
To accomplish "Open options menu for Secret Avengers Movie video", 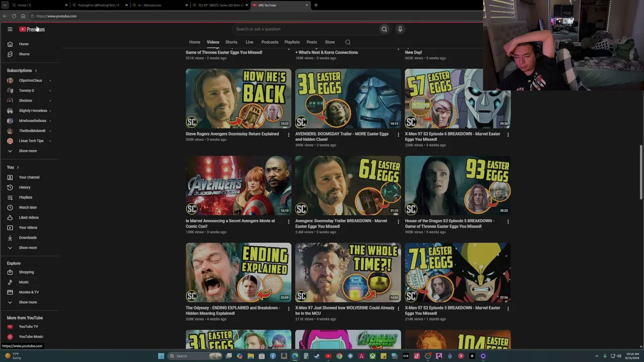I will coord(289,222).
